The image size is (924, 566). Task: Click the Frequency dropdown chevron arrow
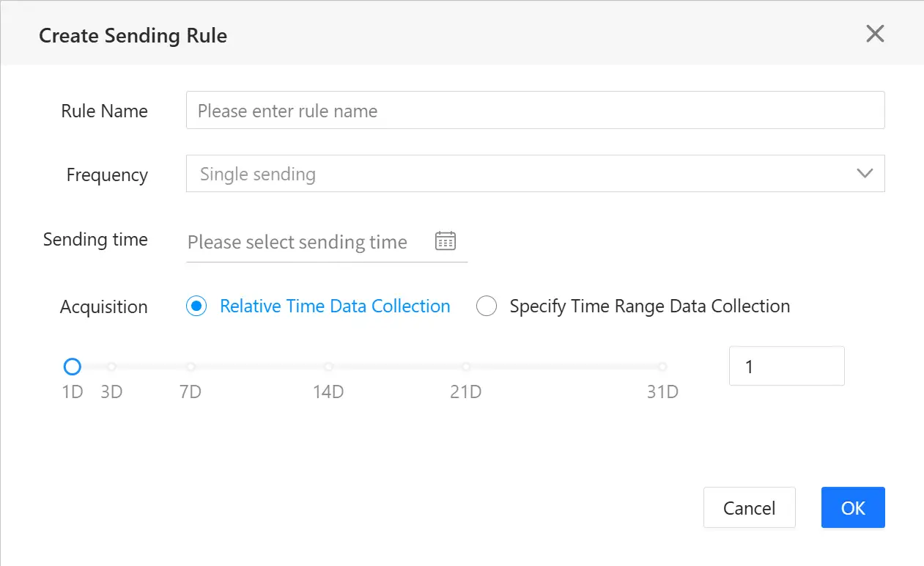[865, 174]
